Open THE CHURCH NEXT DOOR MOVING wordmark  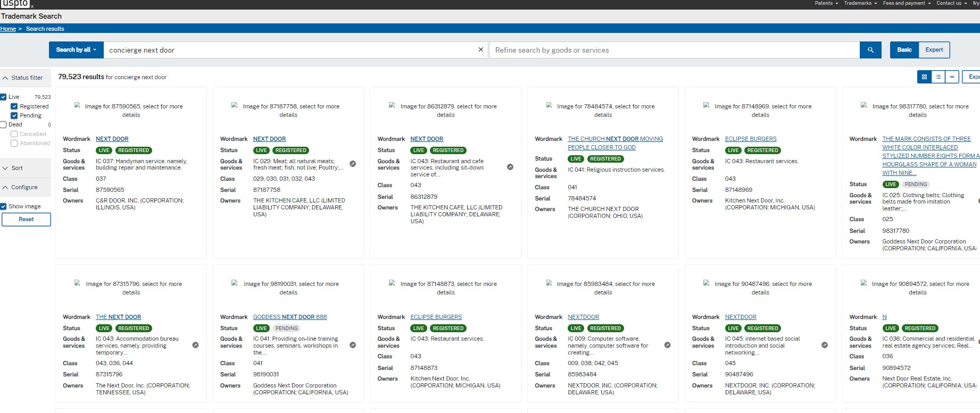pos(615,143)
